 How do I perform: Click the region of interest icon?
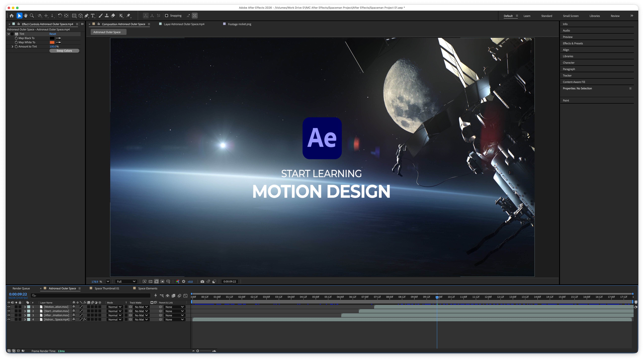point(162,281)
